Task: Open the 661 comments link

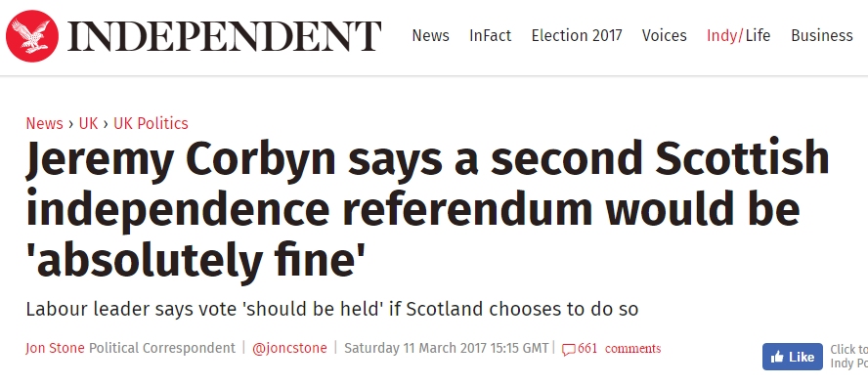Action: [619, 349]
